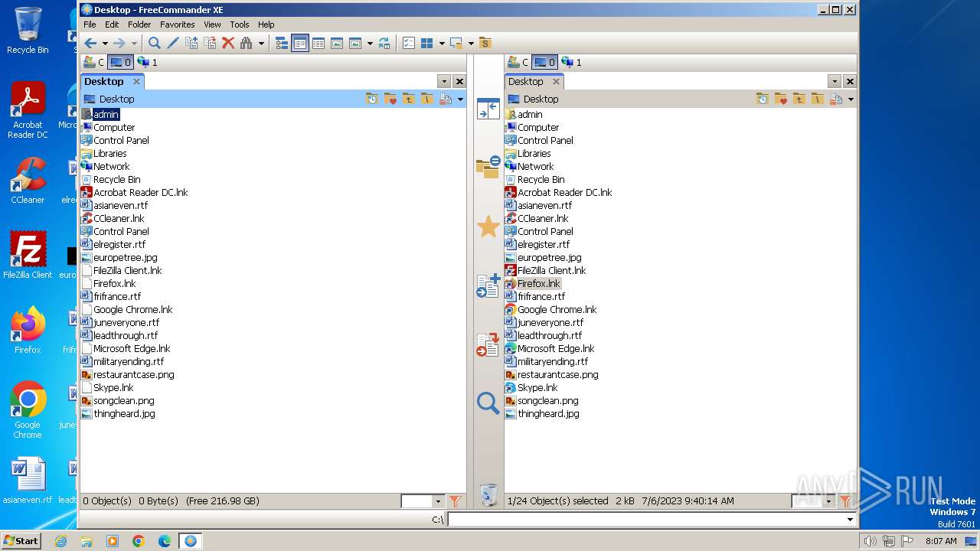The image size is (980, 551).
Task: Open the right panel tab list dropdown
Action: 835,81
